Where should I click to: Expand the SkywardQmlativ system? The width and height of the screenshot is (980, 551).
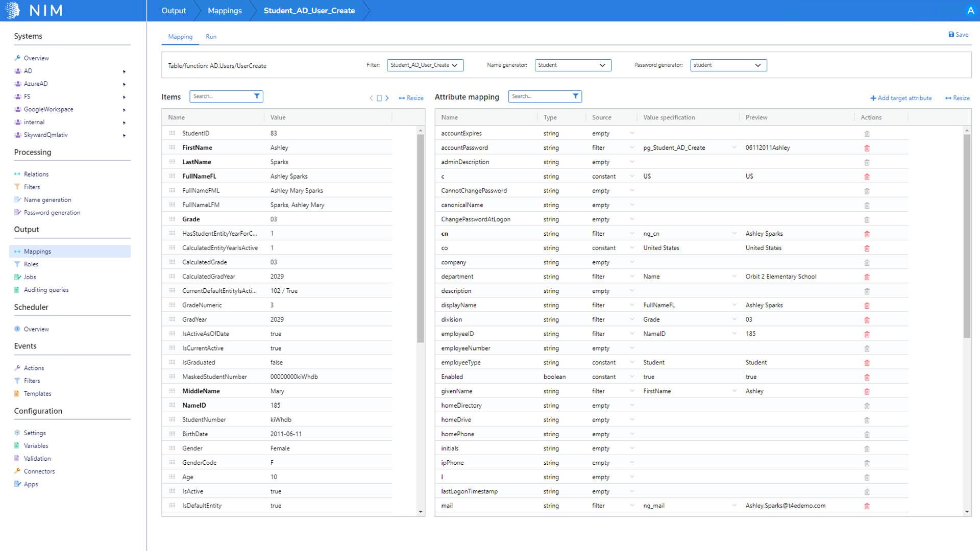(x=124, y=135)
